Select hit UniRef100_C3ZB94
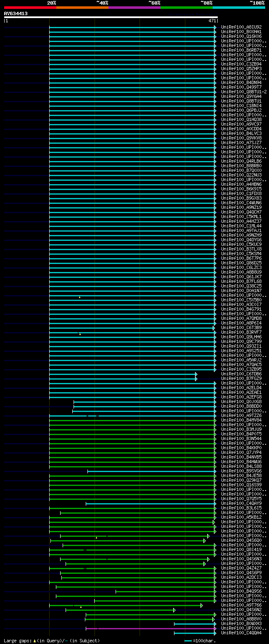Image resolution: width=269 pixels, height=644 pixels. (x=241, y=64)
